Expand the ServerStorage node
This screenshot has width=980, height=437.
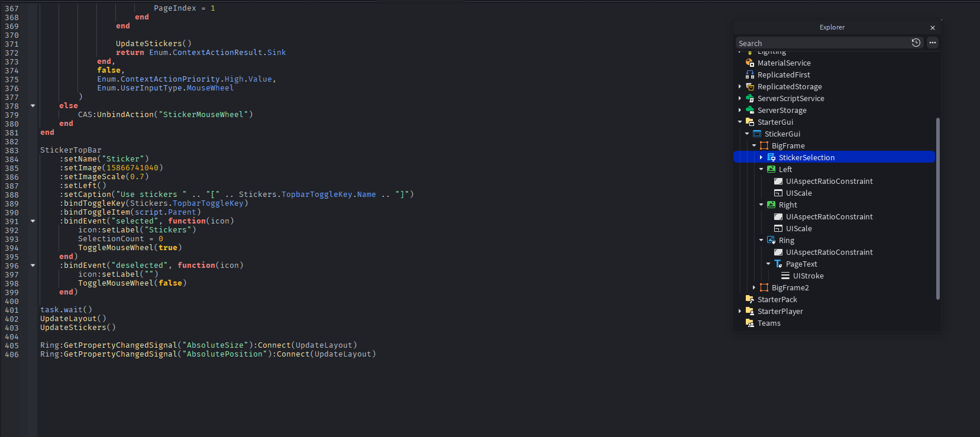[740, 110]
